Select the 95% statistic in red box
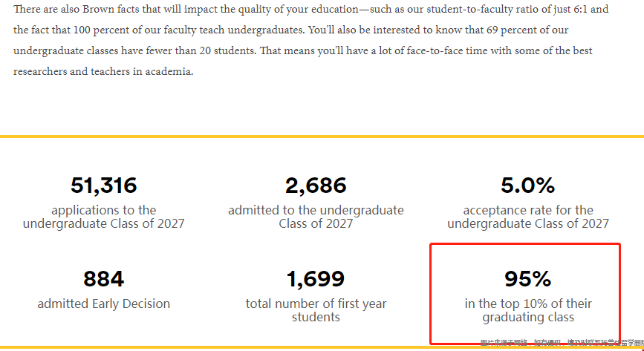 (528, 279)
